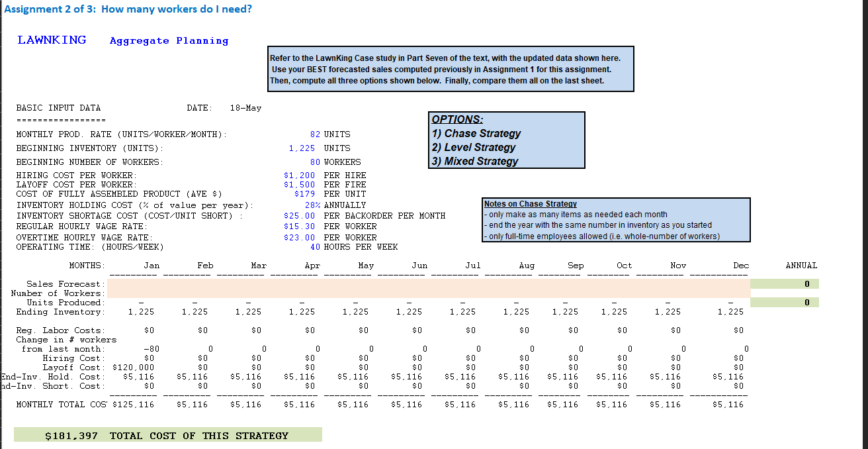Select the 'Apr' month column header
This screenshot has height=449, width=868.
(312, 266)
